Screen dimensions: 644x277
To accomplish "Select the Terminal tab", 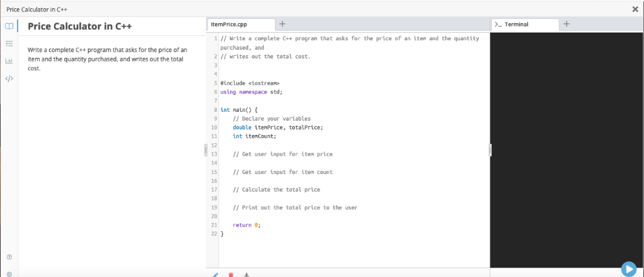I will [x=525, y=24].
